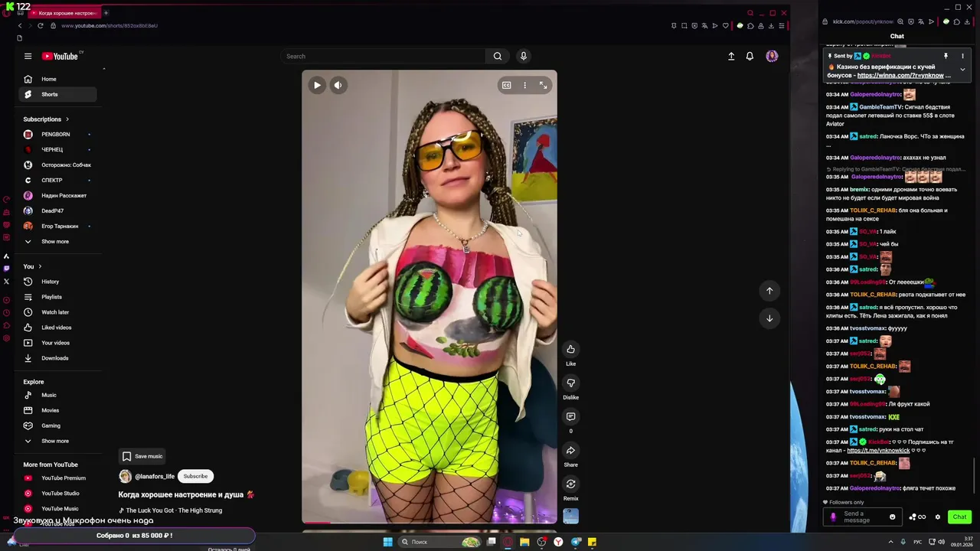Open History in the sidebar
Image resolution: width=980 pixels, height=551 pixels.
click(58, 282)
